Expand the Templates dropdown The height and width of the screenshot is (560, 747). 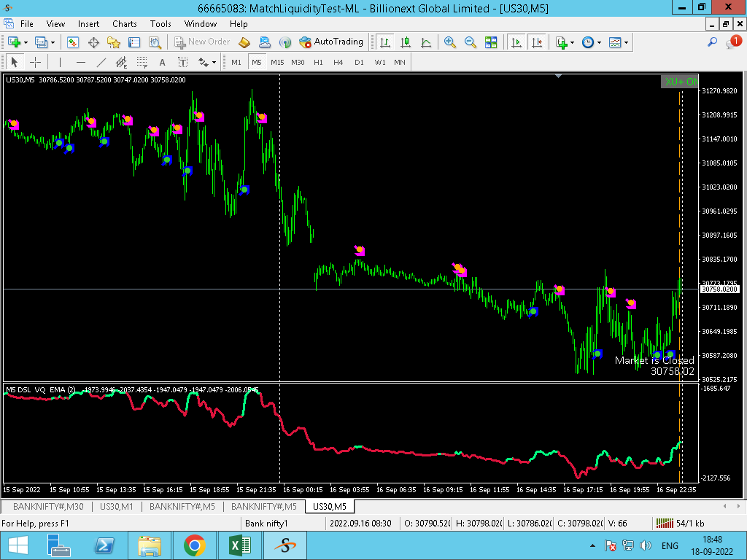(x=626, y=42)
